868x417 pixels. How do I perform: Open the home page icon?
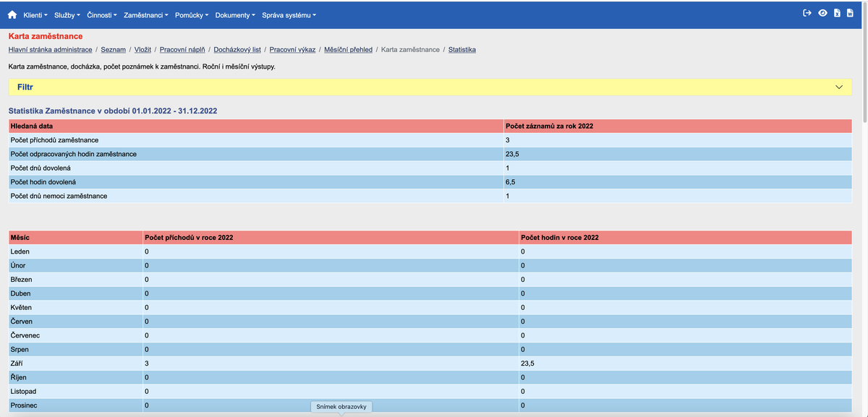[x=9, y=14]
